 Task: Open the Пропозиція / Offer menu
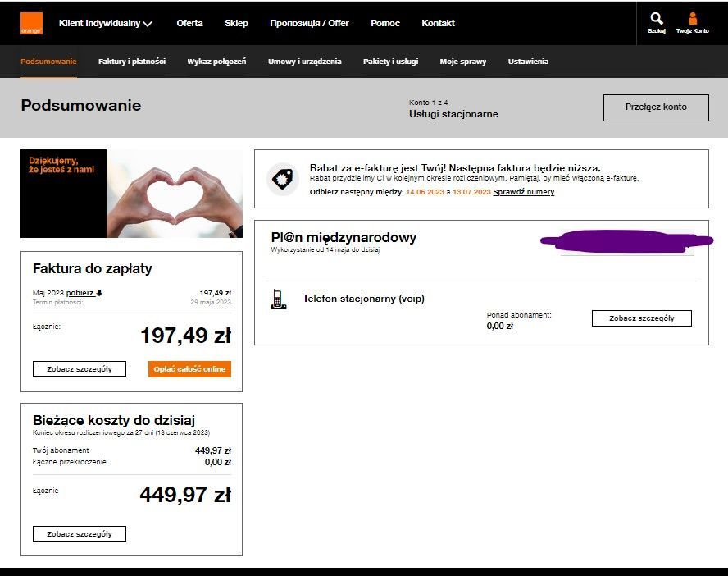309,23
